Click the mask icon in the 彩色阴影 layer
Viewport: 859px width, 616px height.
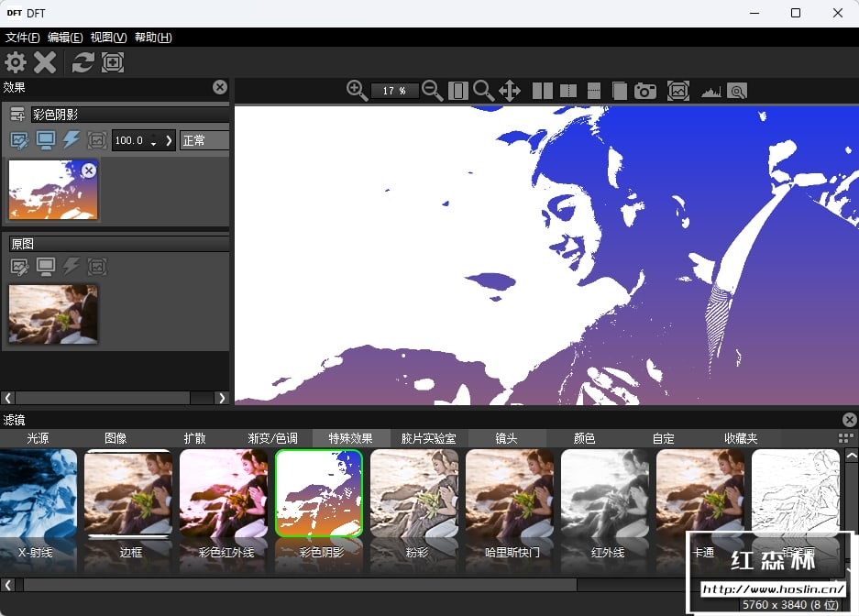[97, 141]
